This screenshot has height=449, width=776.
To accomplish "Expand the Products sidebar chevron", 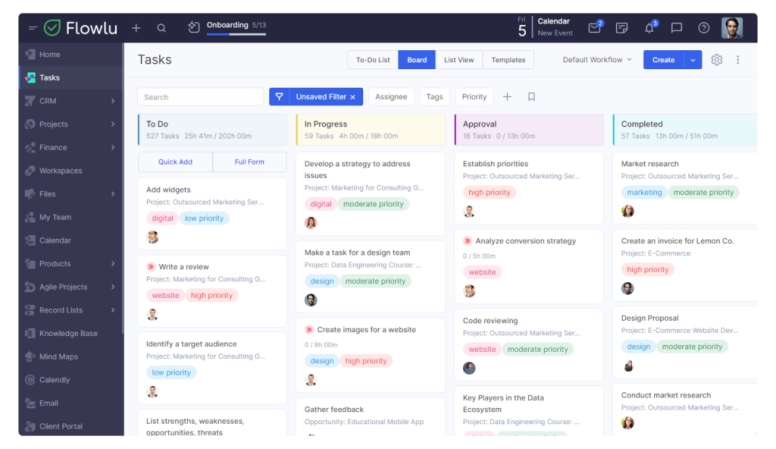I will click(113, 264).
